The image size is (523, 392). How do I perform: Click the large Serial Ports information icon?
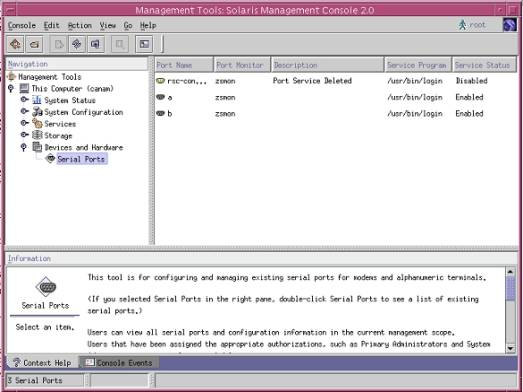[x=46, y=287]
